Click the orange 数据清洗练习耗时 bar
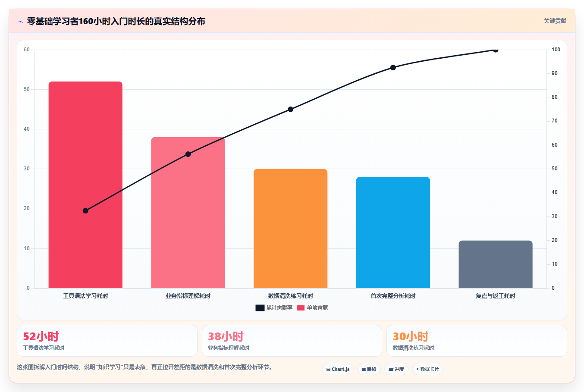The image size is (584, 392). 290,229
